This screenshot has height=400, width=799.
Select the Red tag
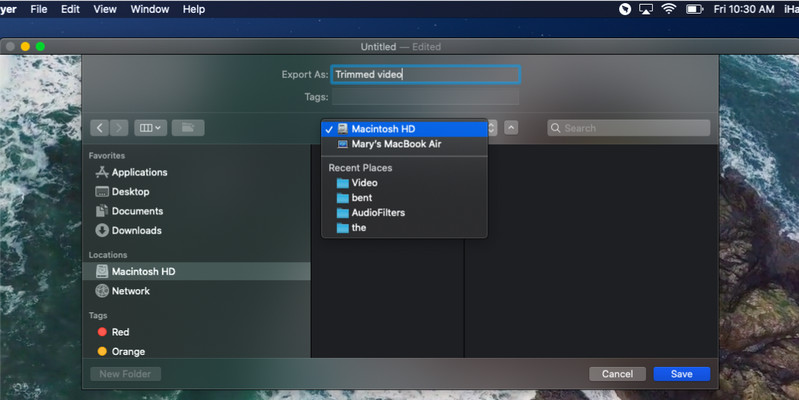click(x=196, y=332)
